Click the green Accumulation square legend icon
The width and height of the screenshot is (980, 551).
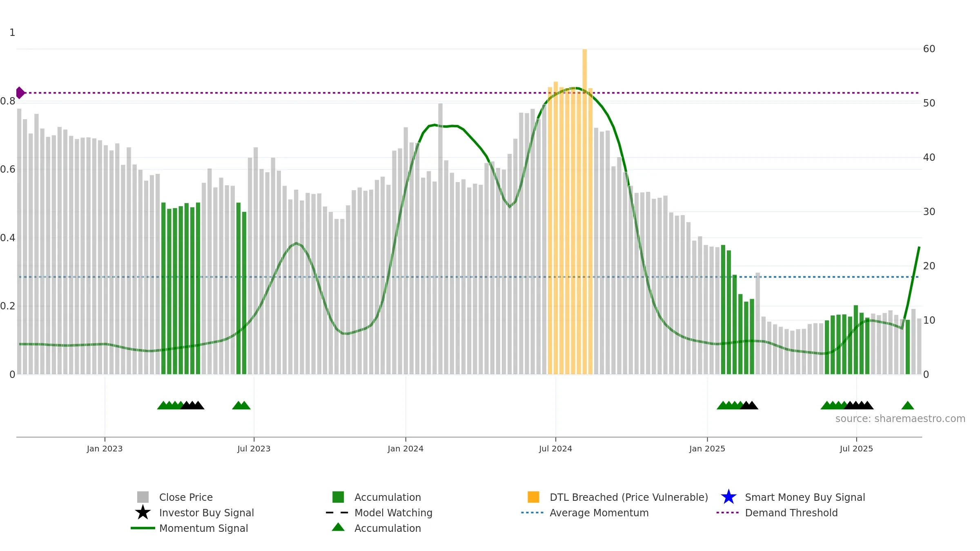click(x=338, y=497)
